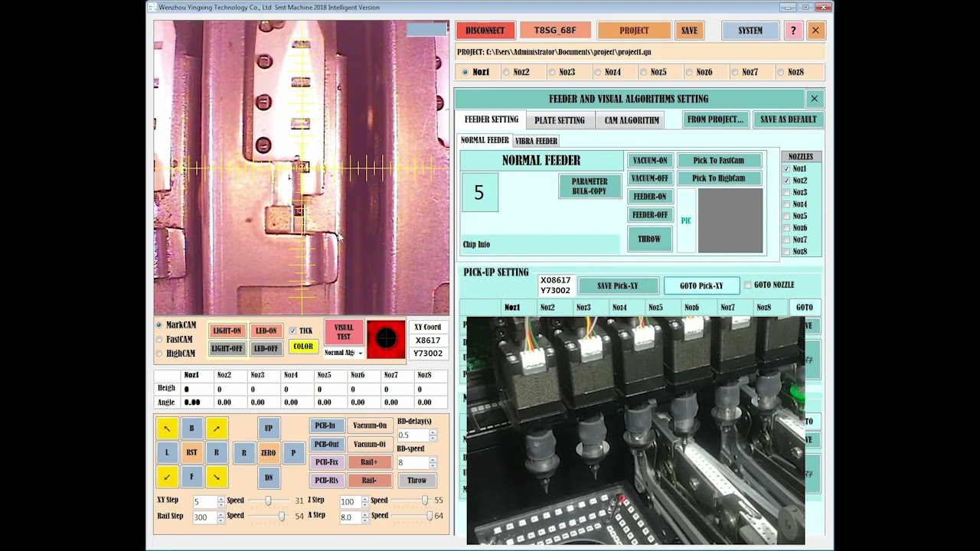
Task: Jog the head diagonally down-right with the arrow button
Action: [x=217, y=477]
